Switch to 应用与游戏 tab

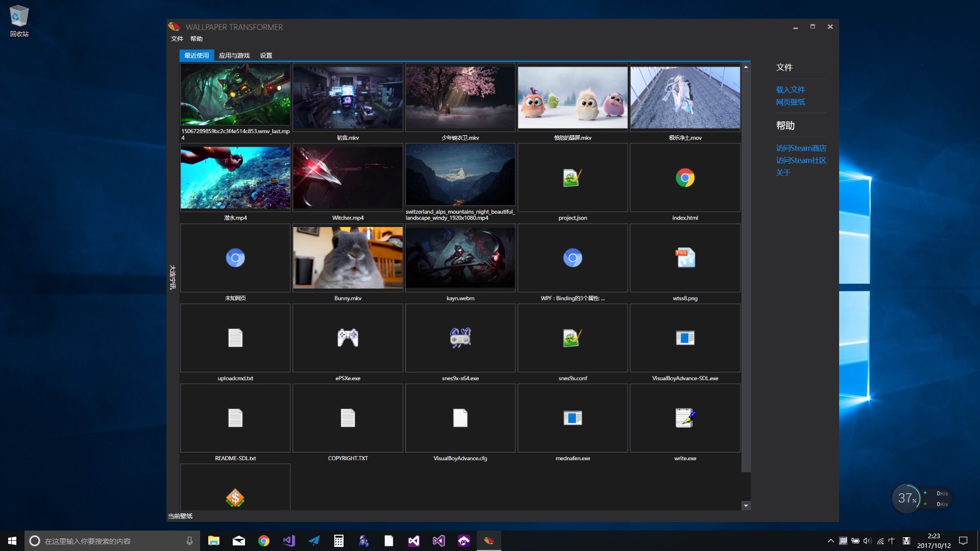(x=233, y=55)
